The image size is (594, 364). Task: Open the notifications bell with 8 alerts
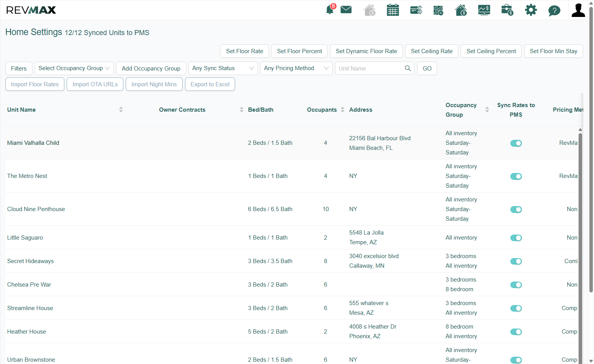(x=331, y=9)
